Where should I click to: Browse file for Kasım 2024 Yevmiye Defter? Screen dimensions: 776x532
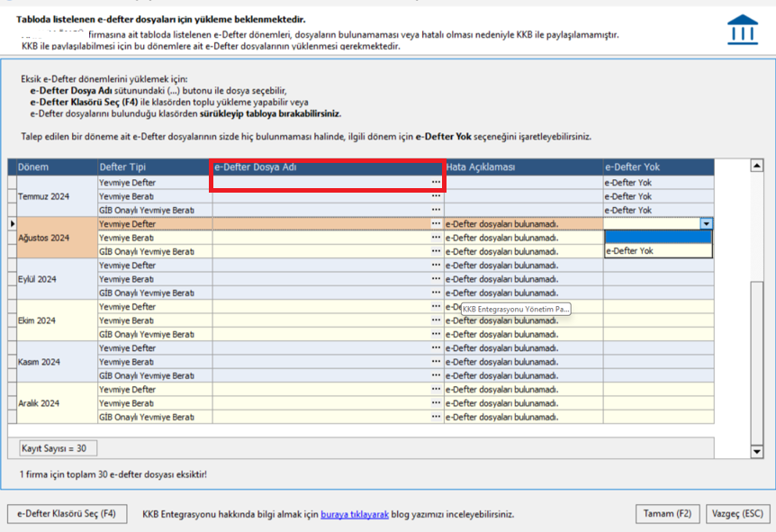pyautogui.click(x=436, y=348)
